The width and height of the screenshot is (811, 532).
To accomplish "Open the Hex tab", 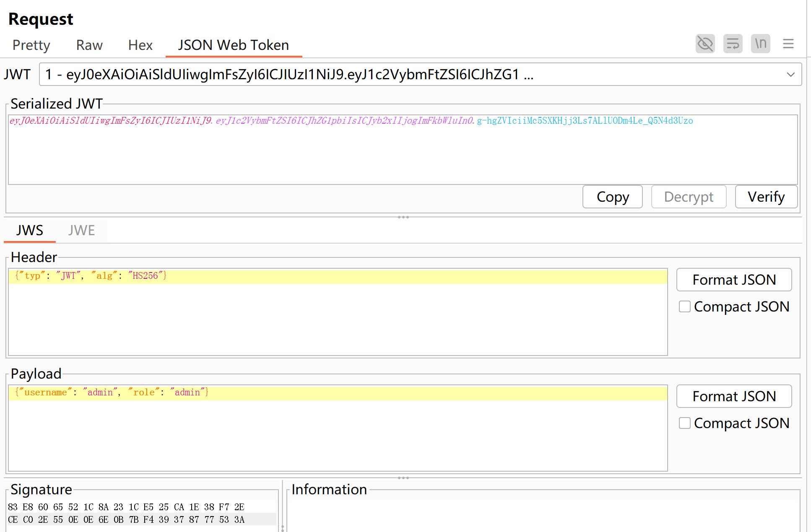I will point(140,45).
